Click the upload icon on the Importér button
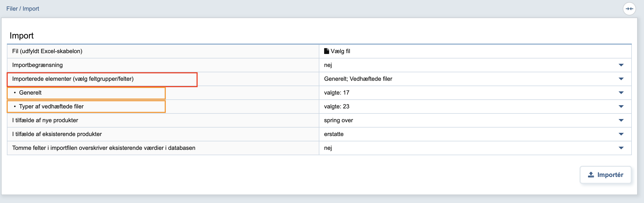This screenshot has width=644, height=203. pyautogui.click(x=591, y=175)
